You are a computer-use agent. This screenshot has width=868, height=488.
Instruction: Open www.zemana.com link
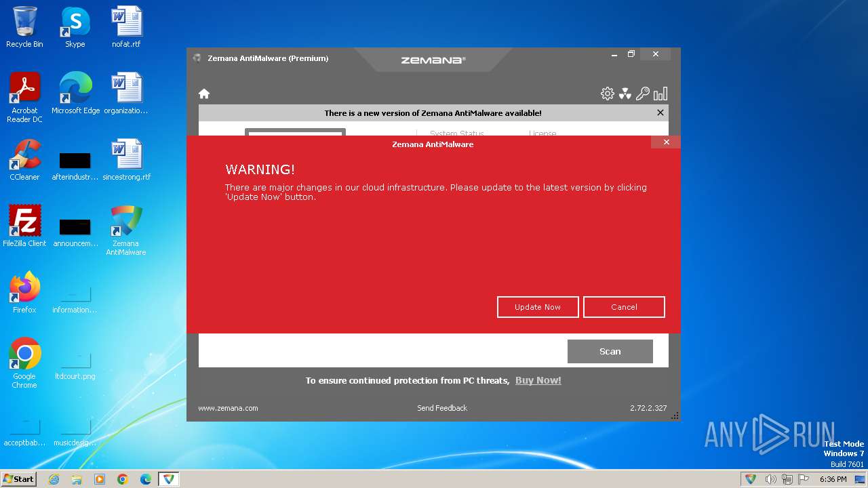pos(228,408)
